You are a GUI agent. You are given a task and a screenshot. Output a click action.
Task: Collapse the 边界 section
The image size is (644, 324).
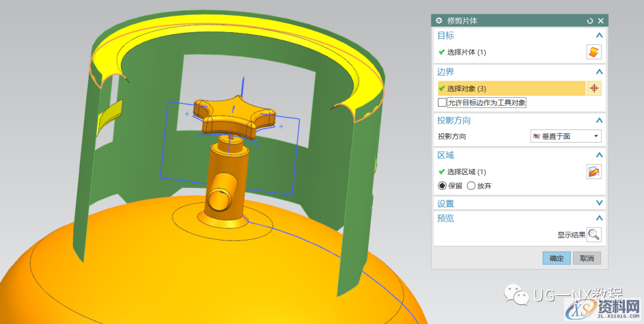(x=599, y=72)
